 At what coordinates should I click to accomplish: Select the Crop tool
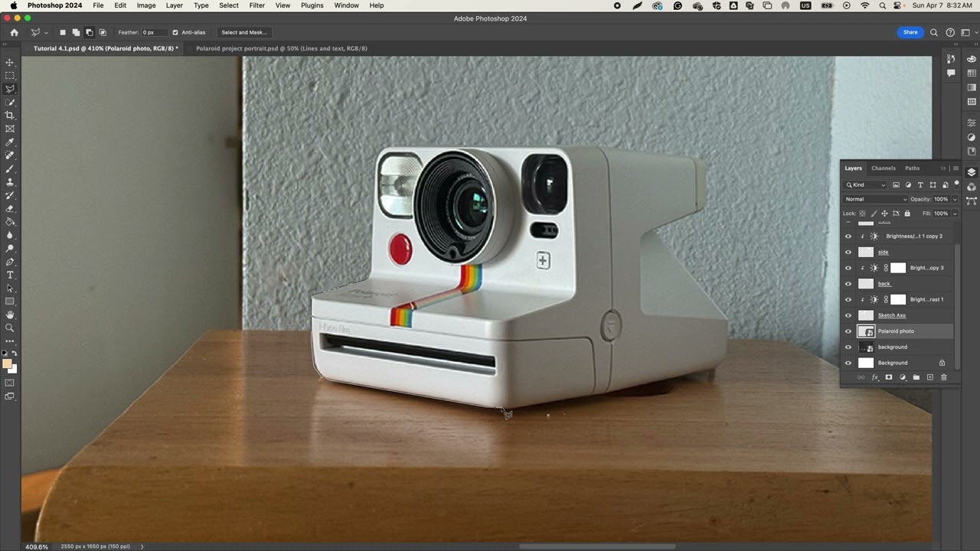tap(10, 116)
